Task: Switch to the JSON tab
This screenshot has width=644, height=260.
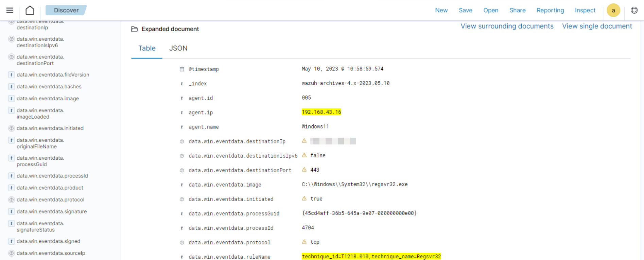Action: (178, 48)
